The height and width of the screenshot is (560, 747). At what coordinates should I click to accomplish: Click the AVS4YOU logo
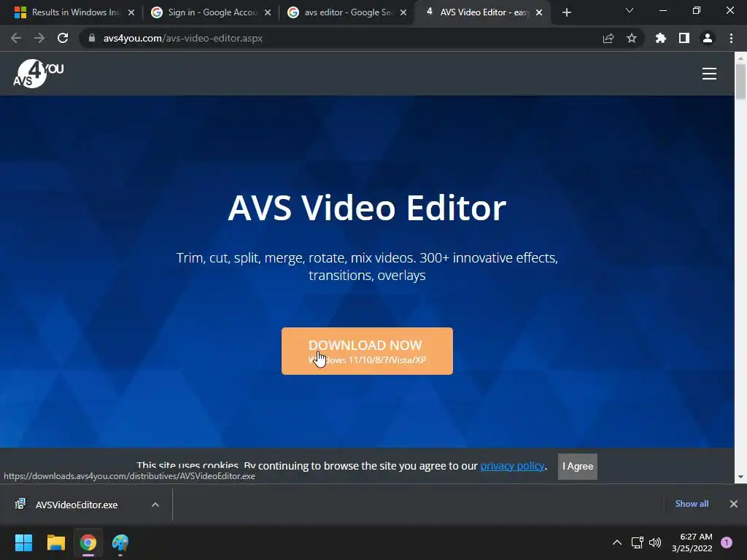coord(38,74)
